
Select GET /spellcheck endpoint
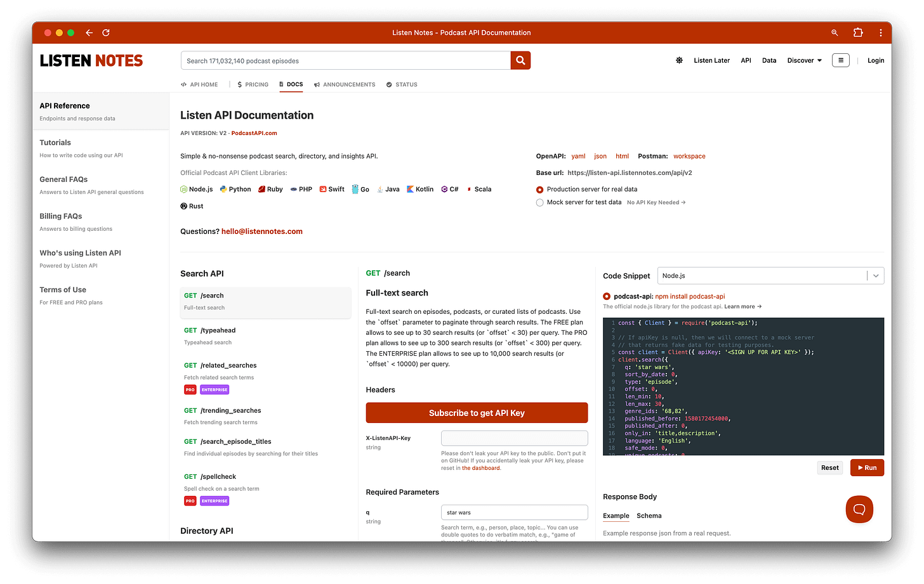pos(265,490)
